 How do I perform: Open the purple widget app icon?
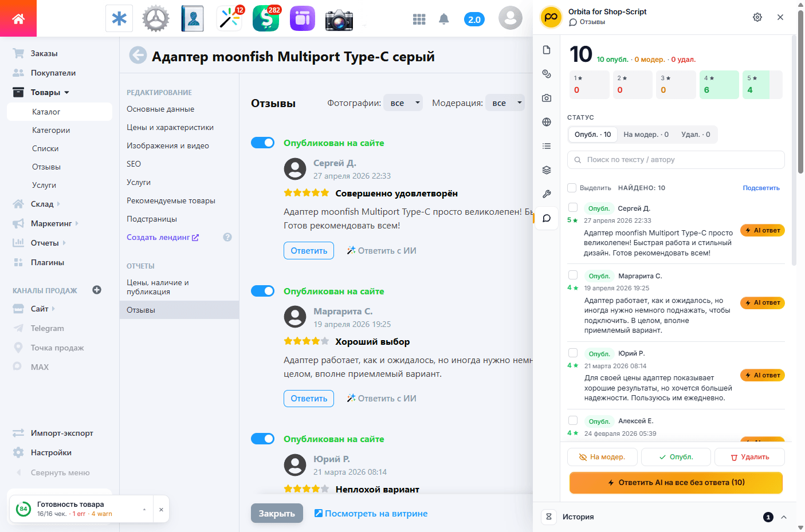[x=303, y=18]
